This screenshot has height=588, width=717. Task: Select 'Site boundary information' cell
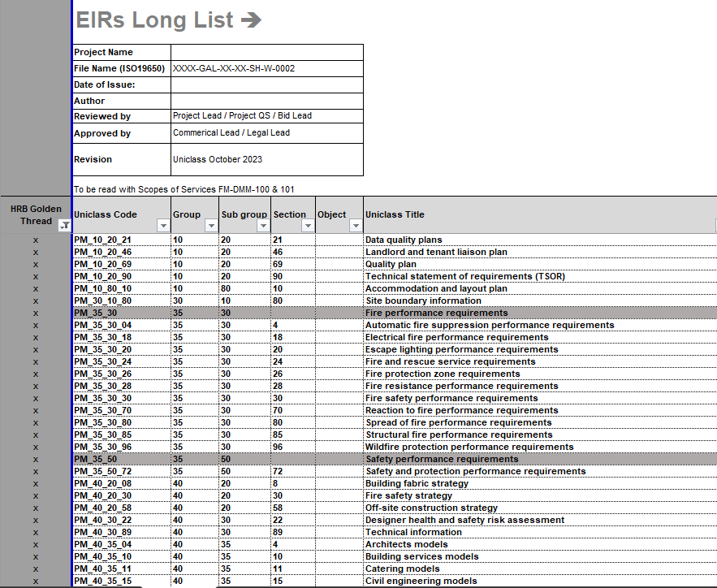click(540, 300)
